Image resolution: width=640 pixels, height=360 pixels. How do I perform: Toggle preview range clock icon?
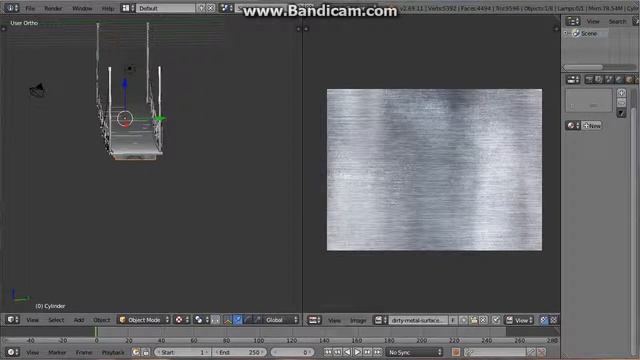tap(136, 352)
